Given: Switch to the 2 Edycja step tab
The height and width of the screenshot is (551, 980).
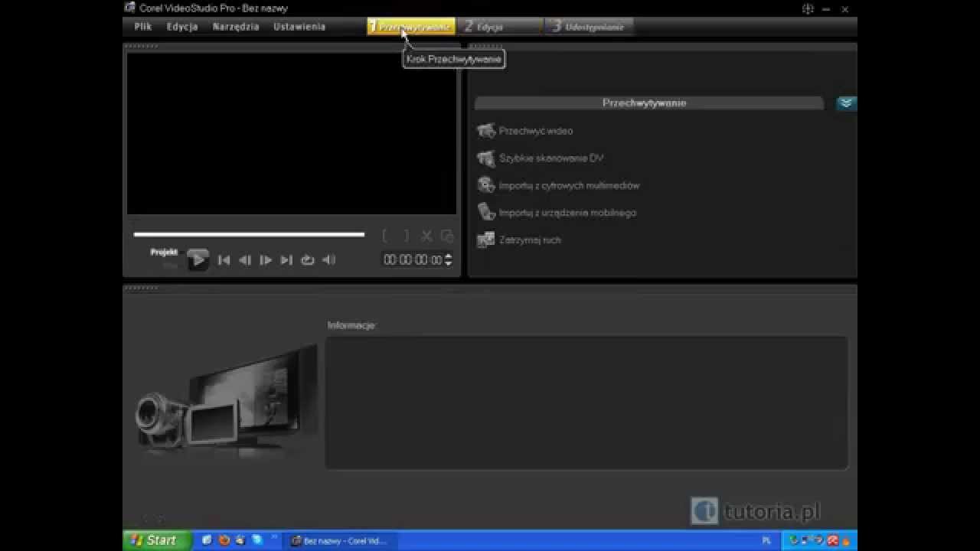Looking at the screenshot, I should point(501,27).
